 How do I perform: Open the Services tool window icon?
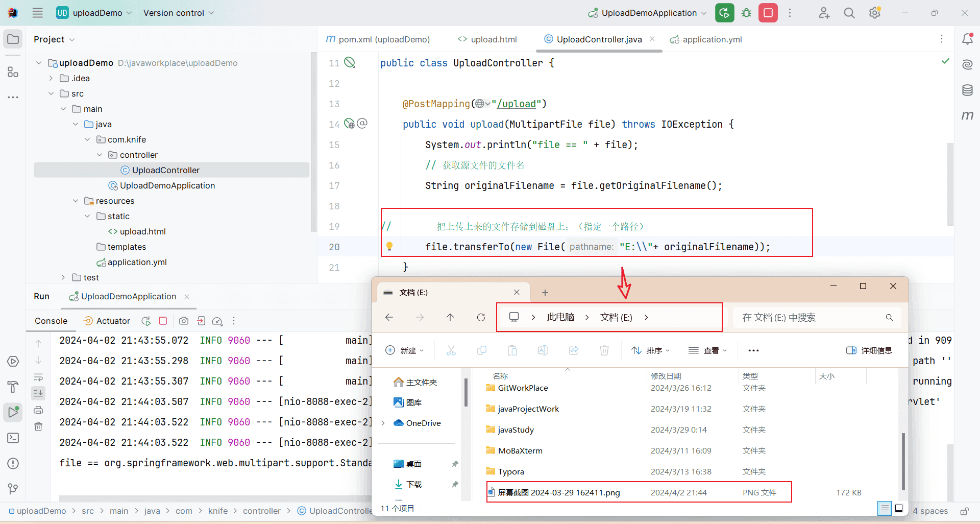coord(13,362)
